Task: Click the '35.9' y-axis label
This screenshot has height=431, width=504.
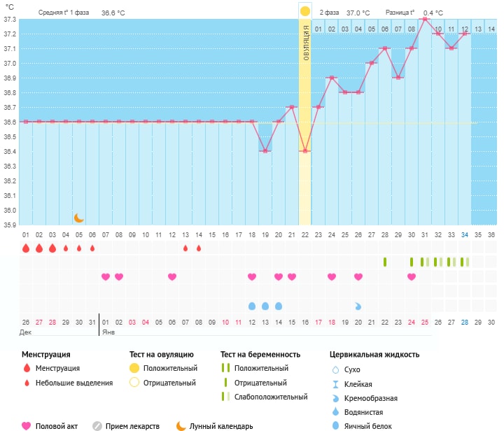Action: coord(10,225)
